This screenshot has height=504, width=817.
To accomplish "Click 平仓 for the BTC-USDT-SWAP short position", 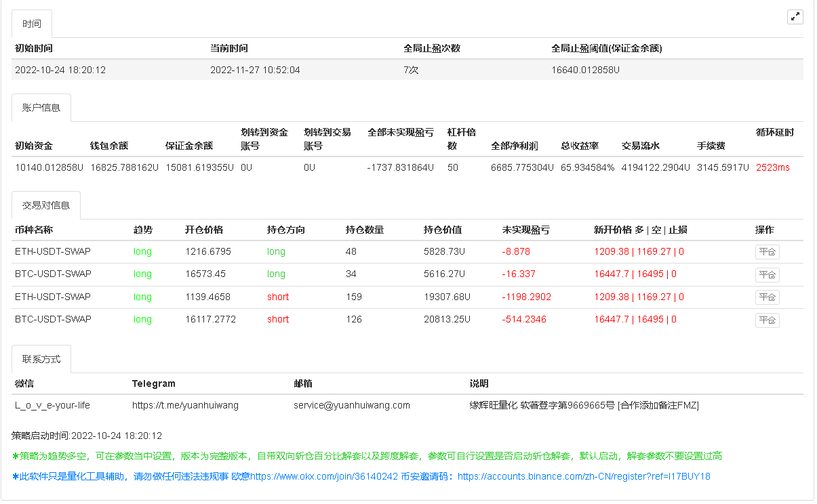I will click(x=767, y=320).
